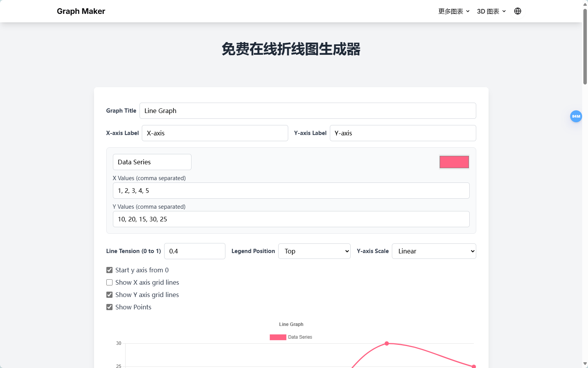Edit the Data Series name field
Image resolution: width=588 pixels, height=368 pixels.
click(152, 162)
